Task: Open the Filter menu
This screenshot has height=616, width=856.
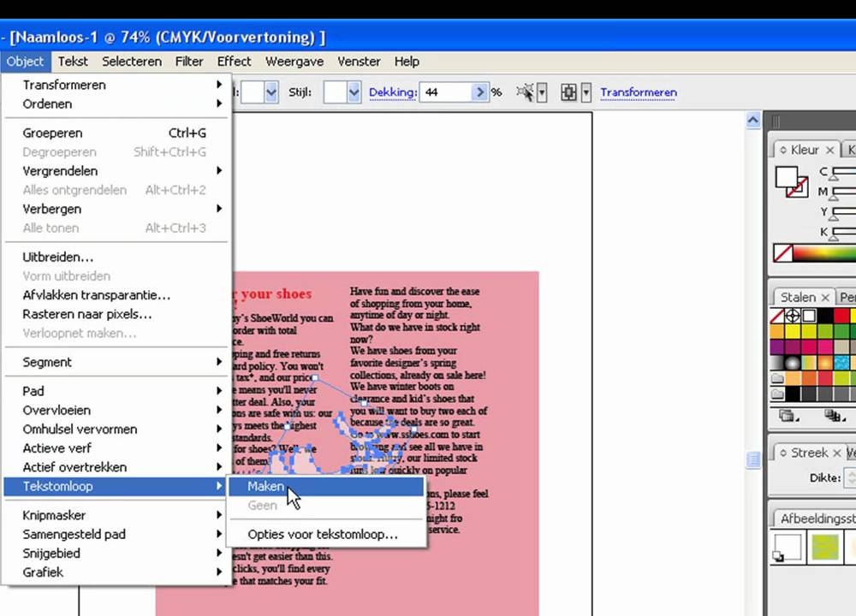Action: click(189, 62)
